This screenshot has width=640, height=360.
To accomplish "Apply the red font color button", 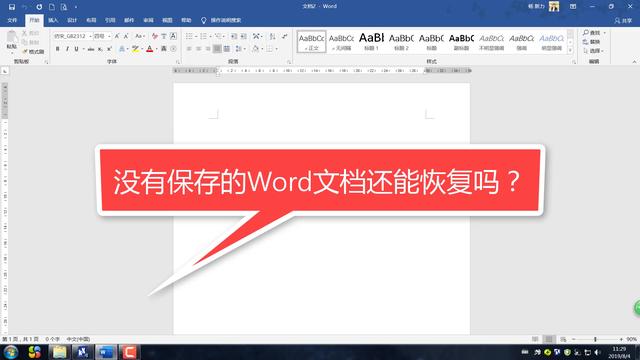I will click(149, 49).
